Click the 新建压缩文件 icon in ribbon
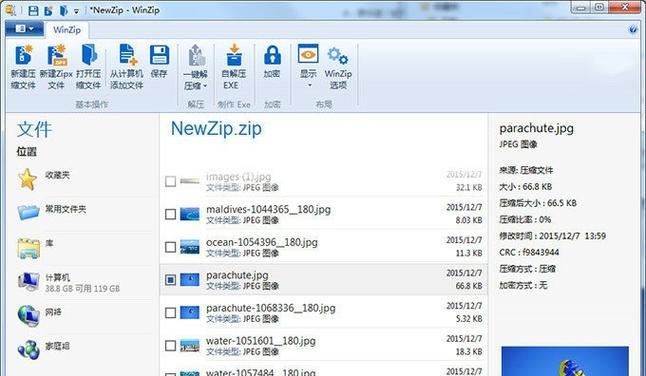The height and width of the screenshot is (376, 646). click(x=23, y=55)
